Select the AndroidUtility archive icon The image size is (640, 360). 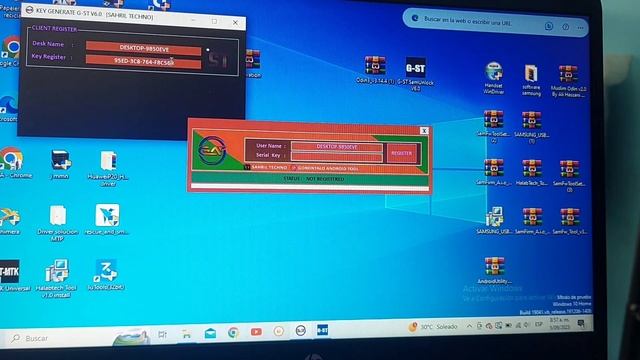point(494,270)
